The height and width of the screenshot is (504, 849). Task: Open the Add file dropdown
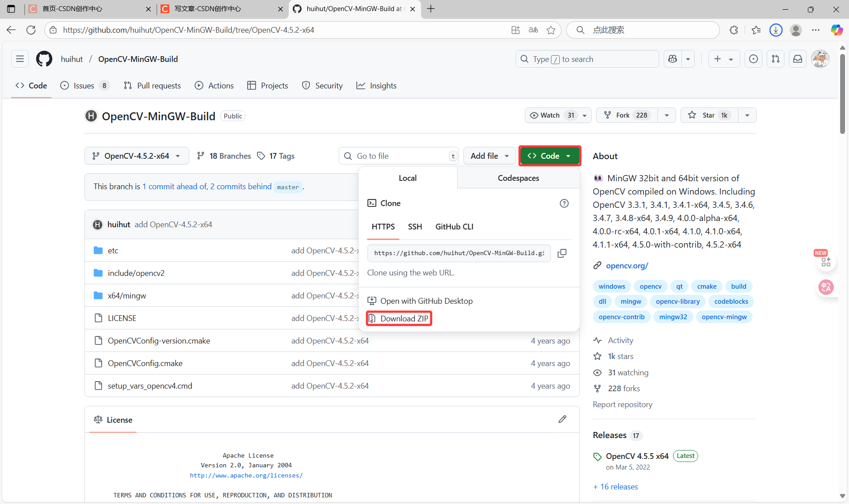[x=489, y=156]
